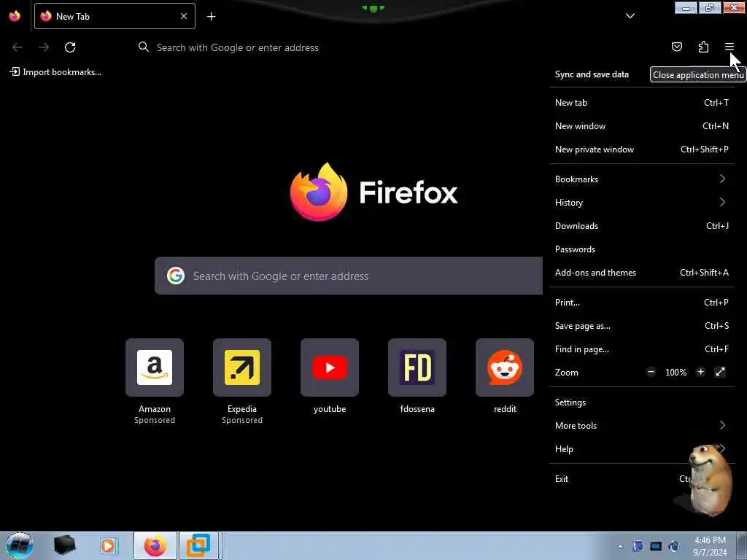Select the New Tab tab

(115, 16)
